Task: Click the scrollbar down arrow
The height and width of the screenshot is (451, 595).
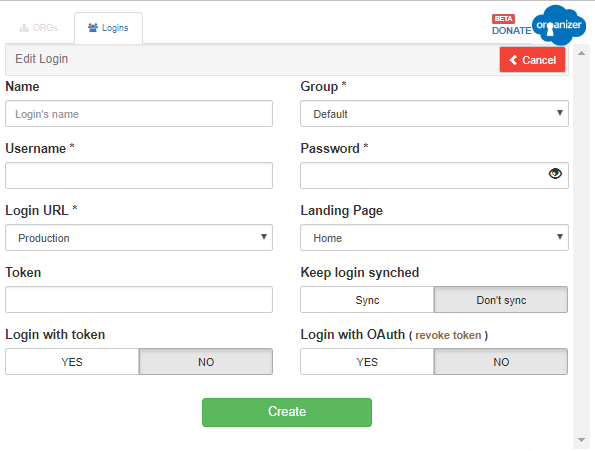Action: coord(581,440)
